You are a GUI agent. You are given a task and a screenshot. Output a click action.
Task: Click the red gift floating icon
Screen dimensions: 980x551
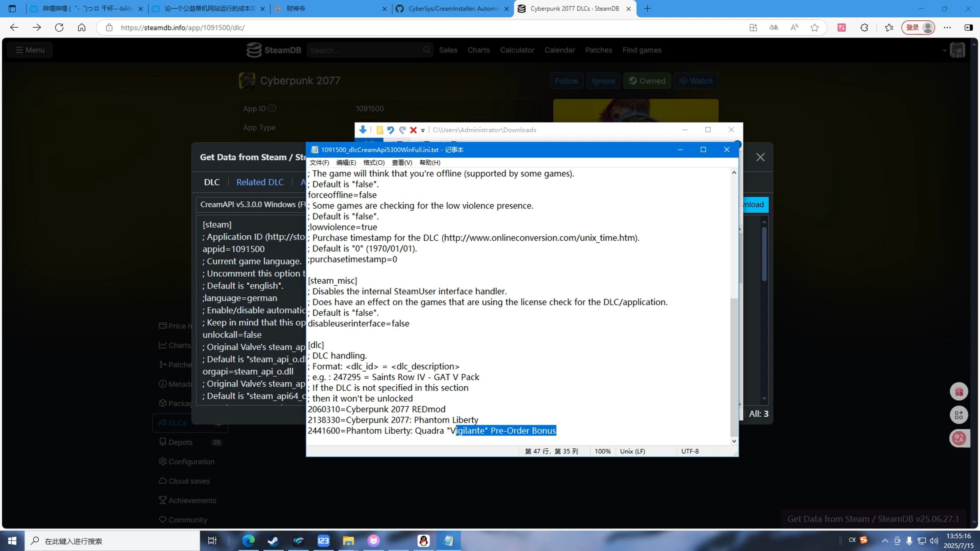tap(959, 391)
